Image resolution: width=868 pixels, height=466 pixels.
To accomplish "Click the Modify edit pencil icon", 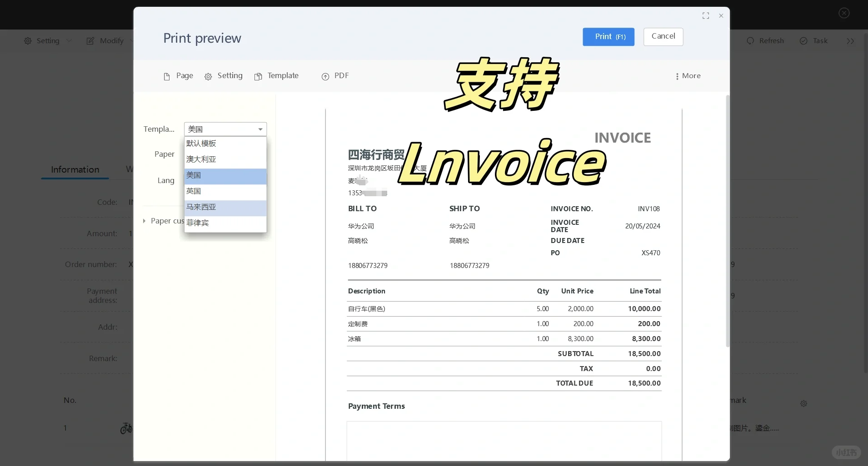I will [90, 41].
